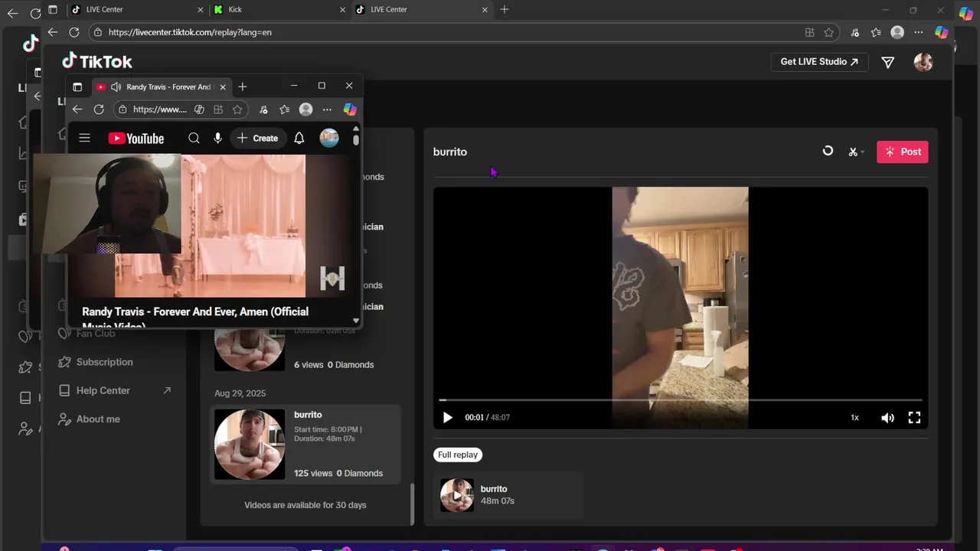Viewport: 980px width, 551px height.
Task: Click the YouTube Create button
Action: coord(257,139)
